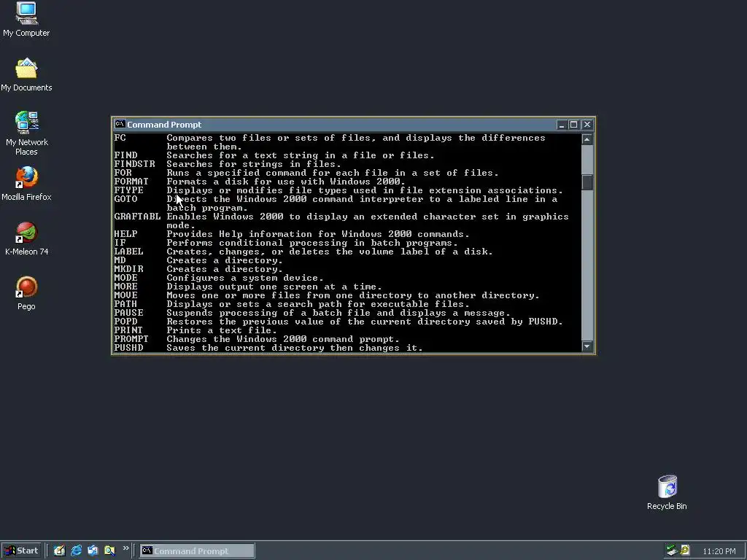Open the Command Prompt system menu icon
Image resolution: width=747 pixels, height=560 pixels.
pos(120,124)
